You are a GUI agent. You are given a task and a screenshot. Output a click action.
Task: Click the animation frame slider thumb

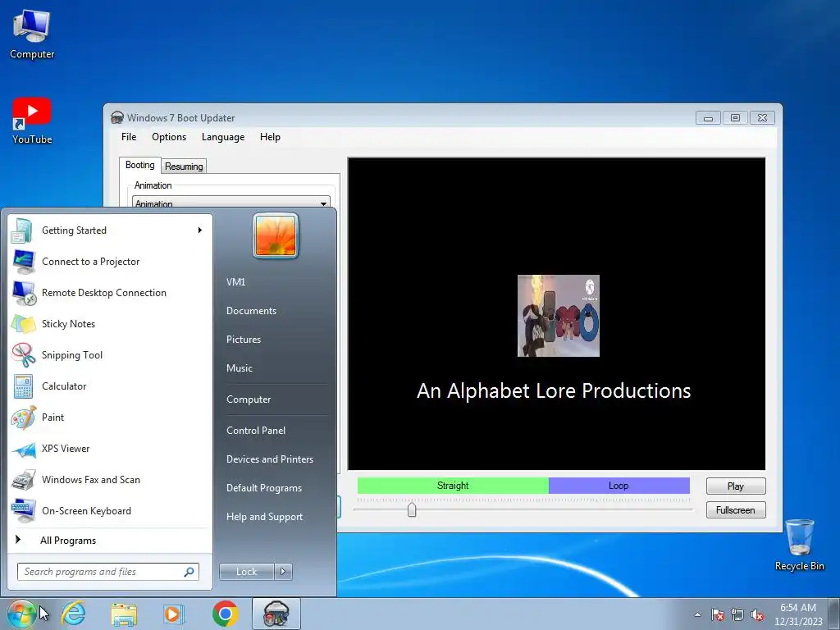(412, 509)
